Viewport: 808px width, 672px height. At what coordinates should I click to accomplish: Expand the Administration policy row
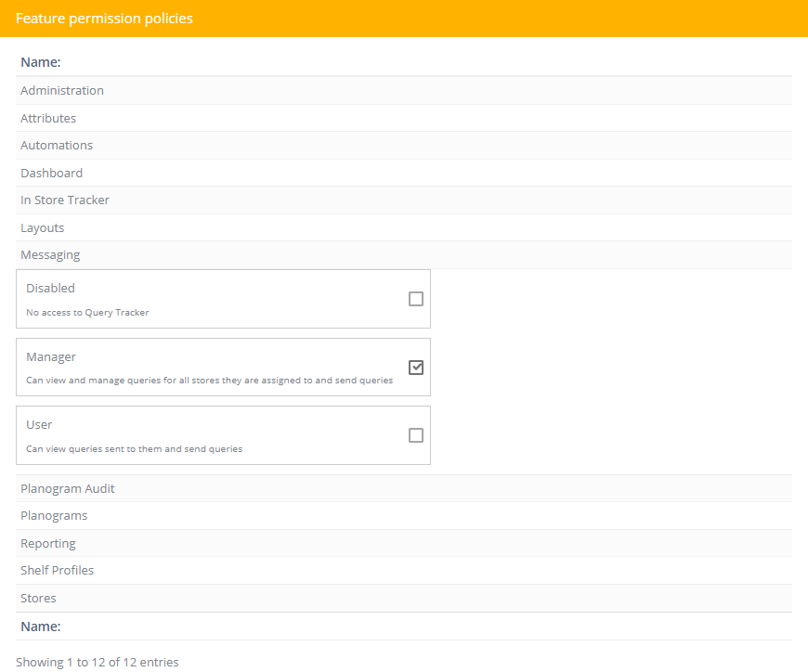click(x=403, y=91)
